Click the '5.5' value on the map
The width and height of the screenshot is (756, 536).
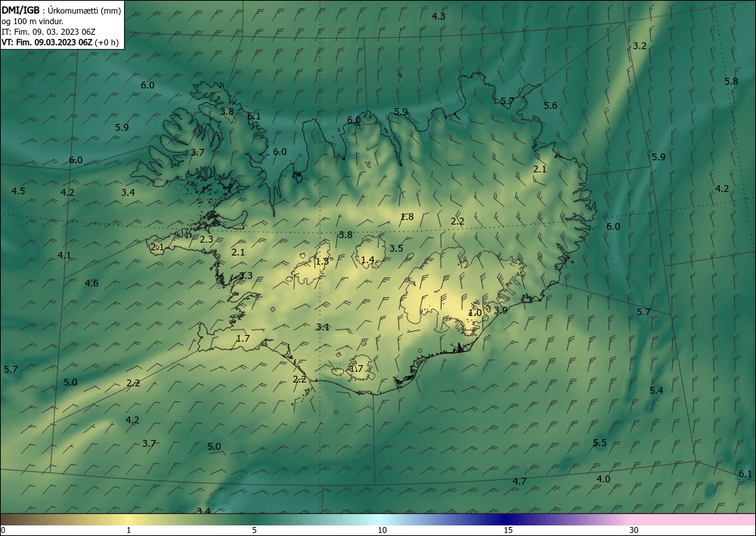600,443
